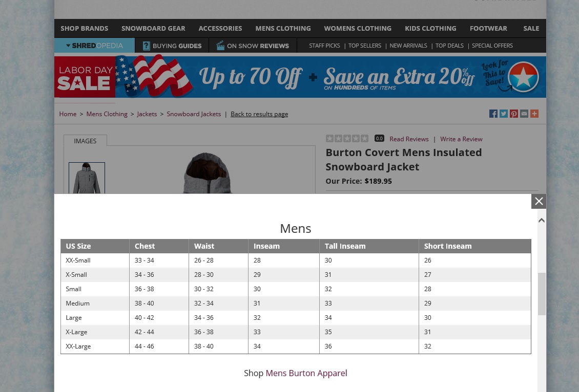Click the size chart scrollbar thumb

541,294
